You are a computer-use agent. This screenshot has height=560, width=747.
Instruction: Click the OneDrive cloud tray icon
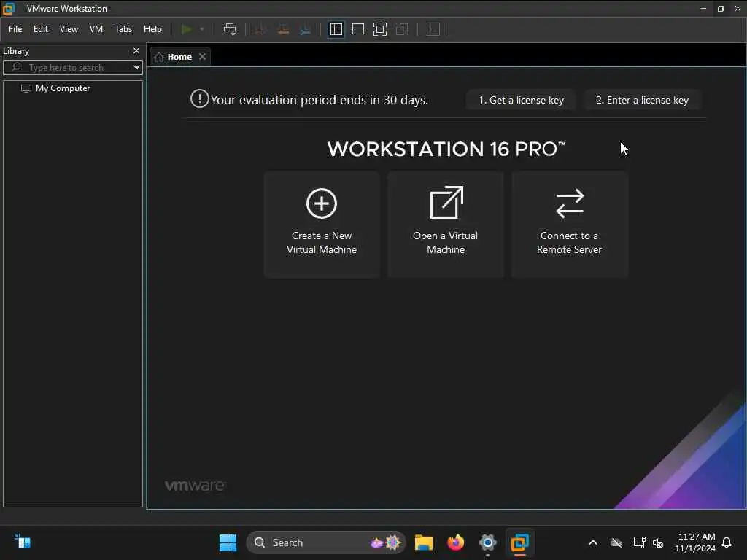coord(616,542)
